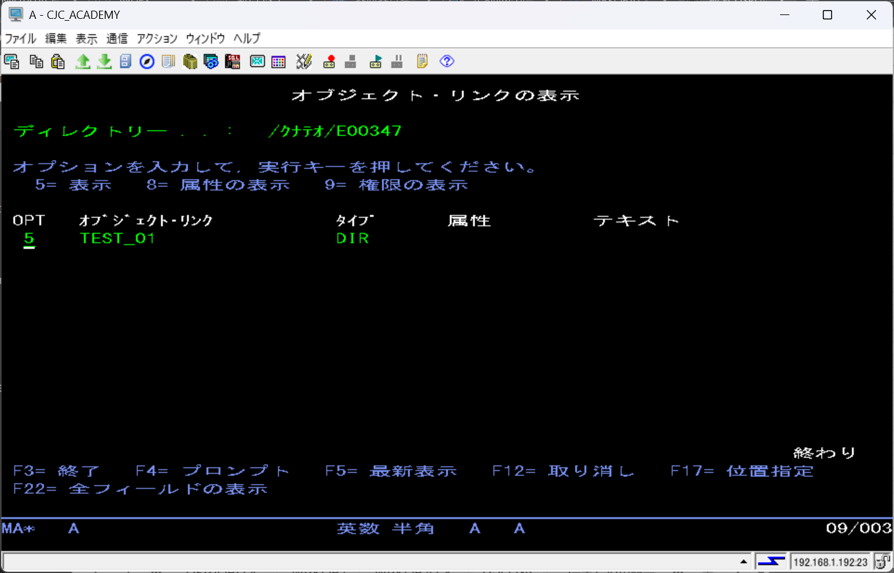This screenshot has width=894, height=573.
Task: Click the green download Receive File icon
Action: point(104,62)
